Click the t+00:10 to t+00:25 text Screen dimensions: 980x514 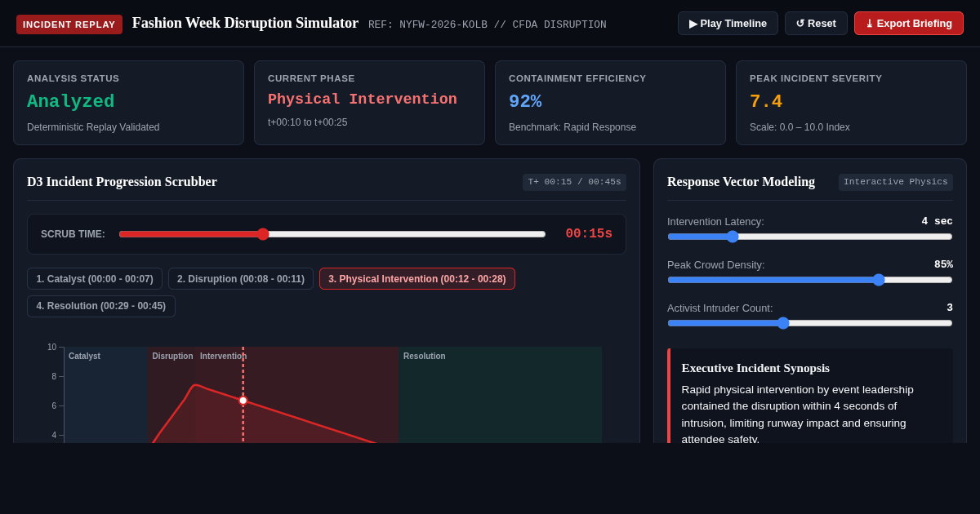coord(308,122)
